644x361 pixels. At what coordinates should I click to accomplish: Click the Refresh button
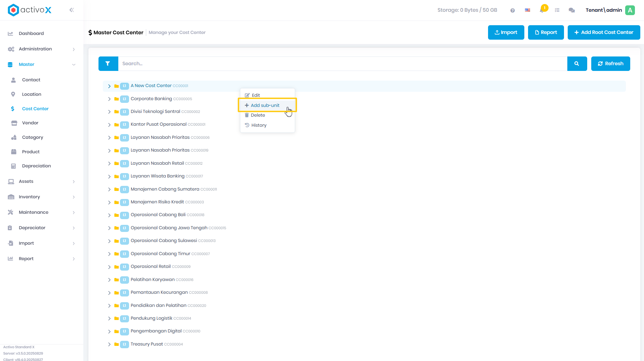pos(610,64)
